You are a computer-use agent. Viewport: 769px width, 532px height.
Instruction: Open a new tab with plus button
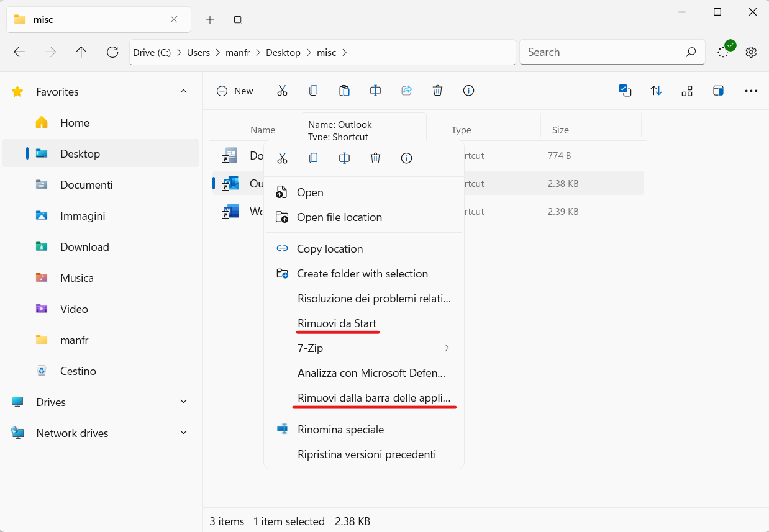click(x=210, y=20)
